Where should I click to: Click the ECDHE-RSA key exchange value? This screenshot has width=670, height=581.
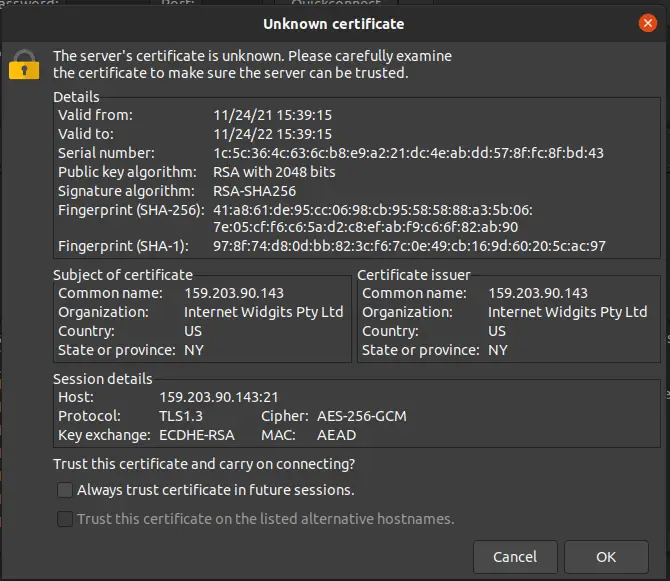pos(197,435)
